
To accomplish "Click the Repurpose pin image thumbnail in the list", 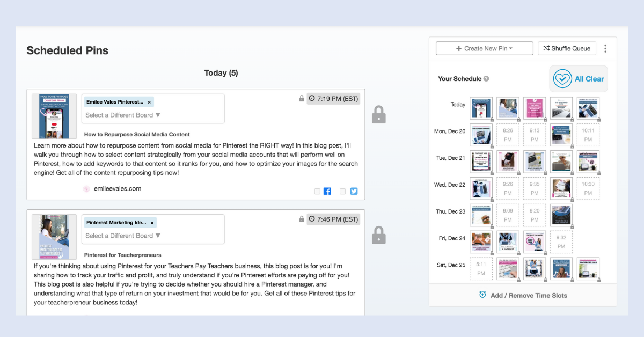I will [54, 116].
